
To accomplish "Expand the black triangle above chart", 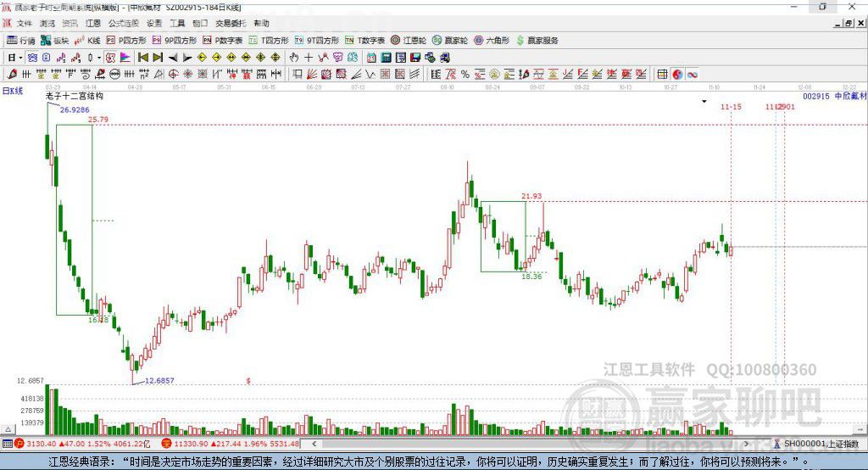I will click(x=704, y=102).
